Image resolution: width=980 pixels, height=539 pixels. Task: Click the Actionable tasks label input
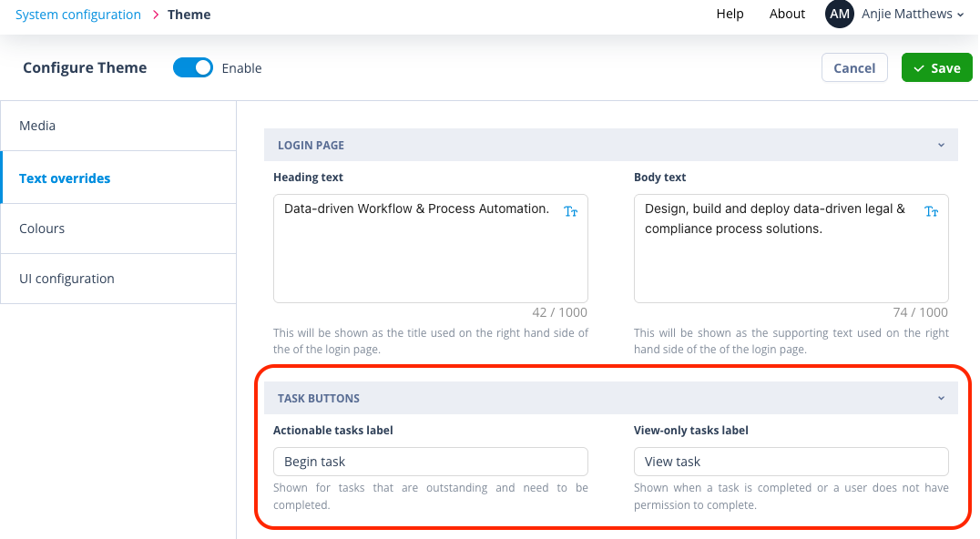tap(431, 462)
